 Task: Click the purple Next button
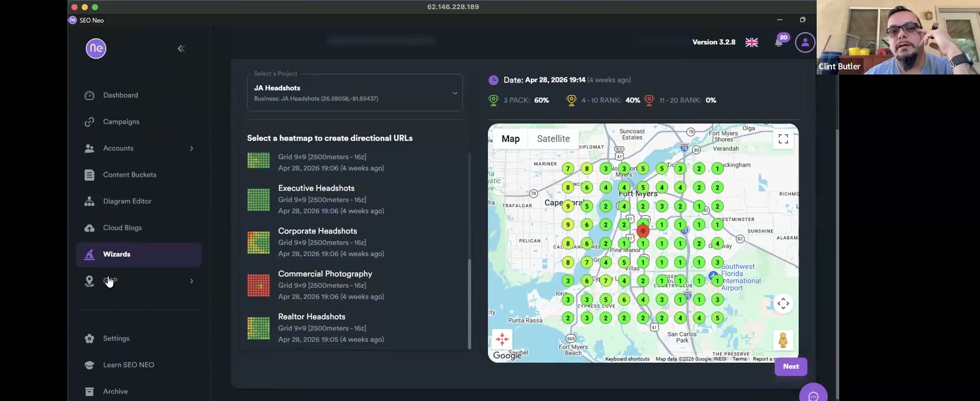click(x=791, y=367)
